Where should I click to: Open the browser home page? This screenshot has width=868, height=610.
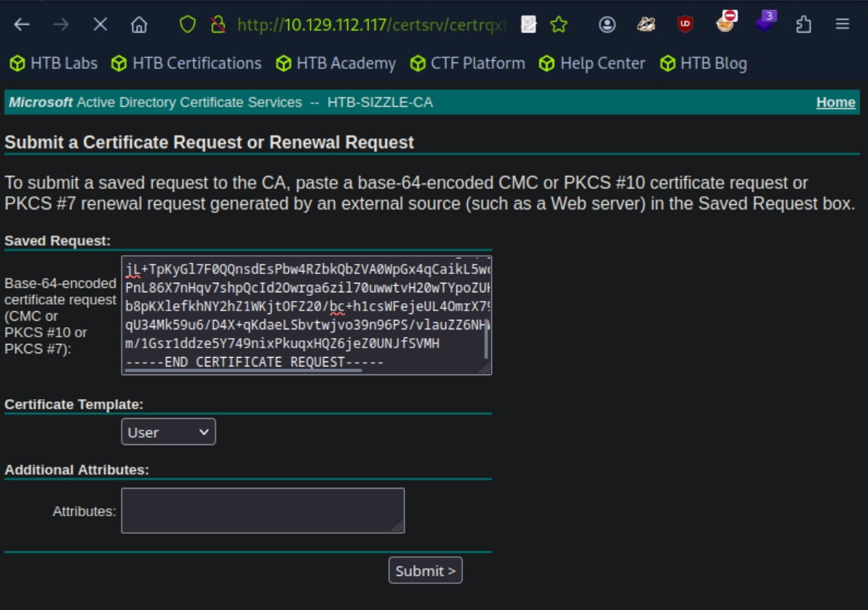click(139, 24)
